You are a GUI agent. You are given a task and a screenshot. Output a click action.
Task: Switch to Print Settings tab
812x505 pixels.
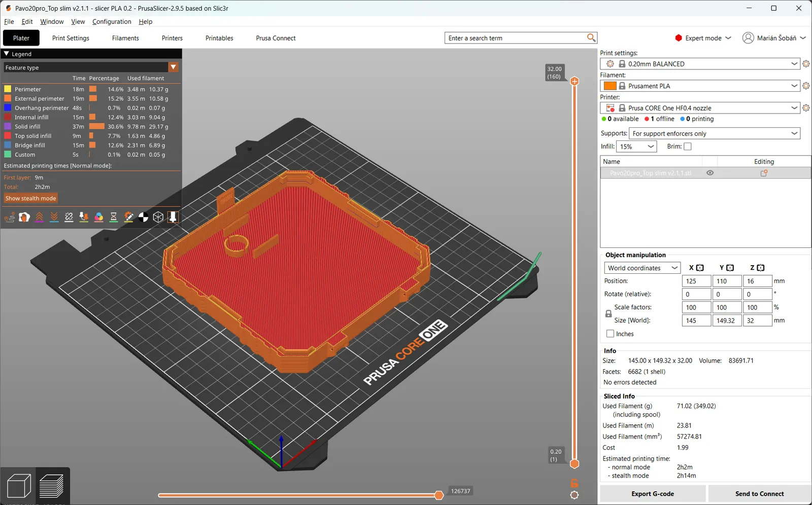71,38
